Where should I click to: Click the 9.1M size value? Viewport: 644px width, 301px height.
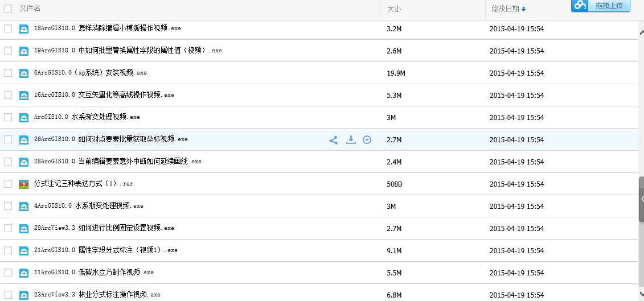point(394,250)
